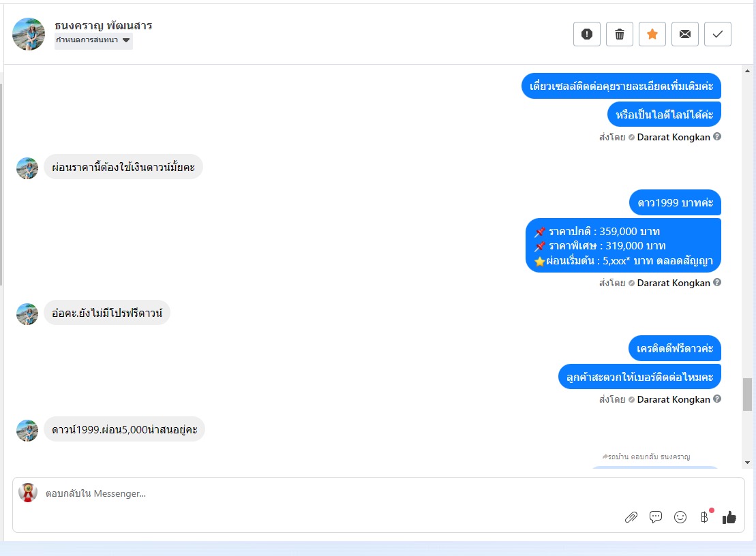
Task: Click the Dararat Kongkan sender name under the price message
Action: click(674, 283)
